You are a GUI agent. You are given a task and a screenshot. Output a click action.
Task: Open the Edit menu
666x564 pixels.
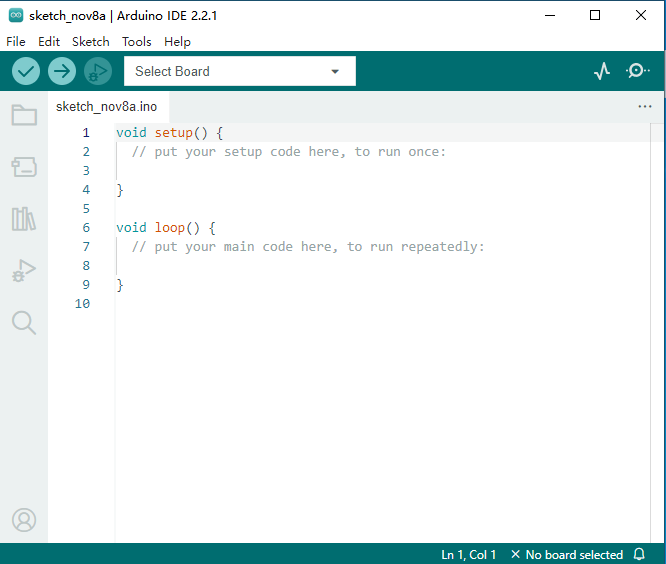49,42
